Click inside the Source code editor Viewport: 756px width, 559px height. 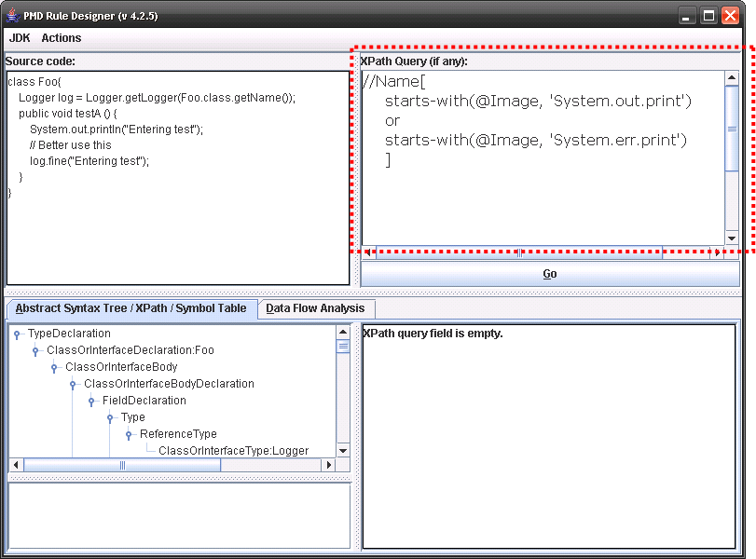point(177,233)
